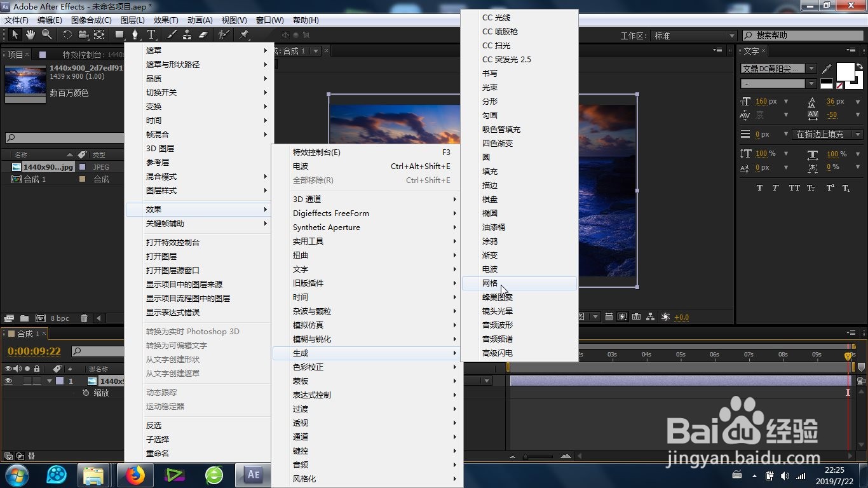Open the font family dropdown

[x=811, y=69]
